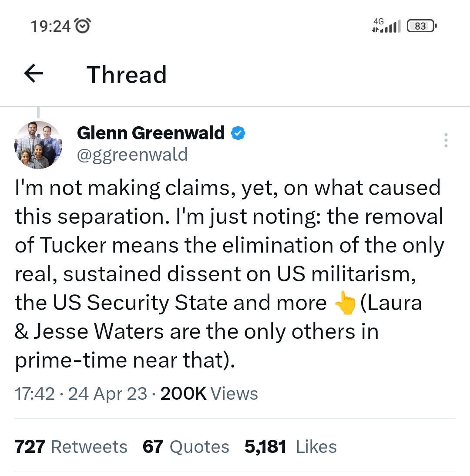
Task: Tap the Thread header title
Action: [x=126, y=74]
